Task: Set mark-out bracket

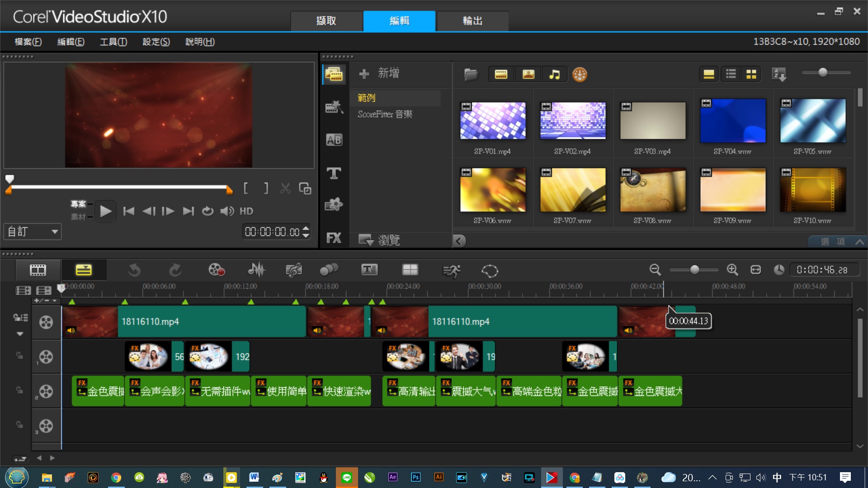Action: [266, 188]
